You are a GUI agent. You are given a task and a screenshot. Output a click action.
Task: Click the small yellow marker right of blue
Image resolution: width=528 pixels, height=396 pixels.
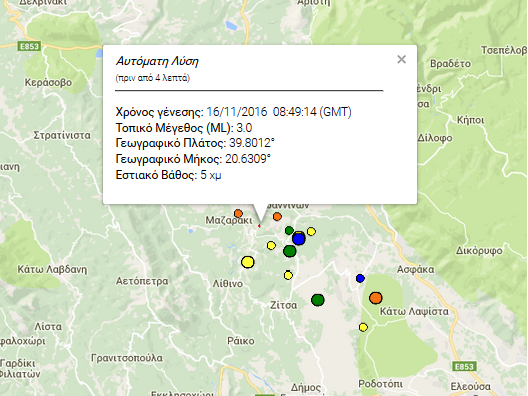(311, 231)
